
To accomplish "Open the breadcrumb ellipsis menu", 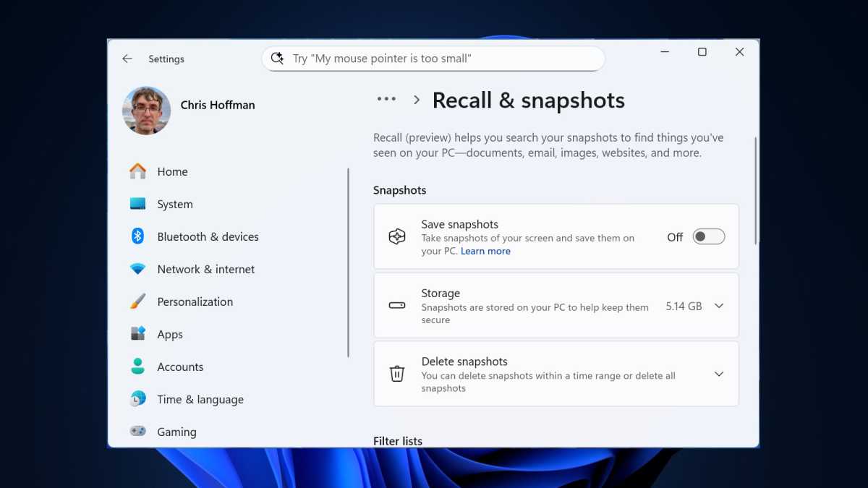I will [386, 100].
